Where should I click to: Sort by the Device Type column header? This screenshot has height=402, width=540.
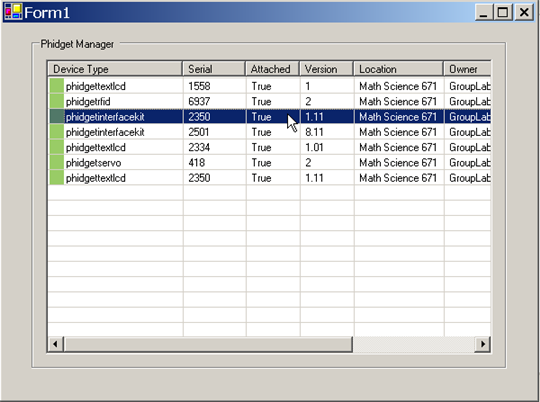115,69
